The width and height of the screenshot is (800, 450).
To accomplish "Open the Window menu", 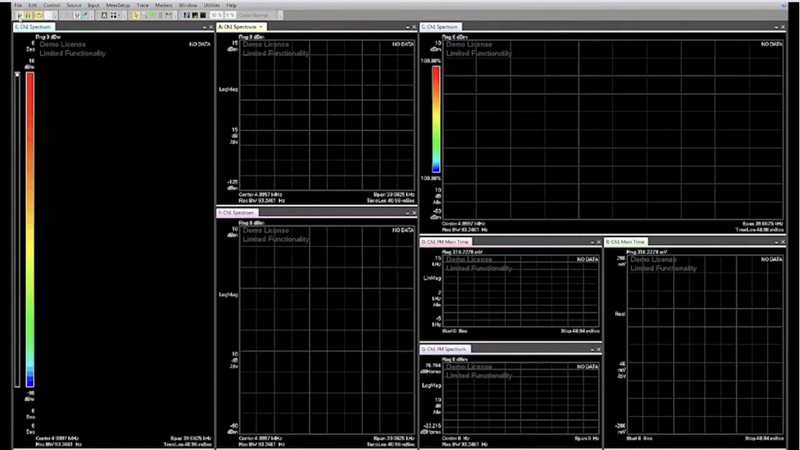I will click(188, 5).
